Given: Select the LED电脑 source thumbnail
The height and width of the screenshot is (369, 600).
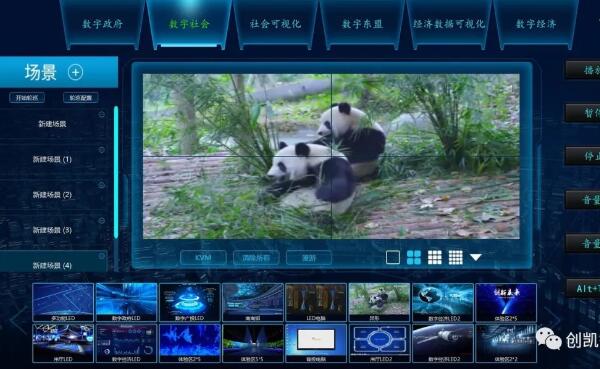Looking at the screenshot, I should click(x=316, y=302).
